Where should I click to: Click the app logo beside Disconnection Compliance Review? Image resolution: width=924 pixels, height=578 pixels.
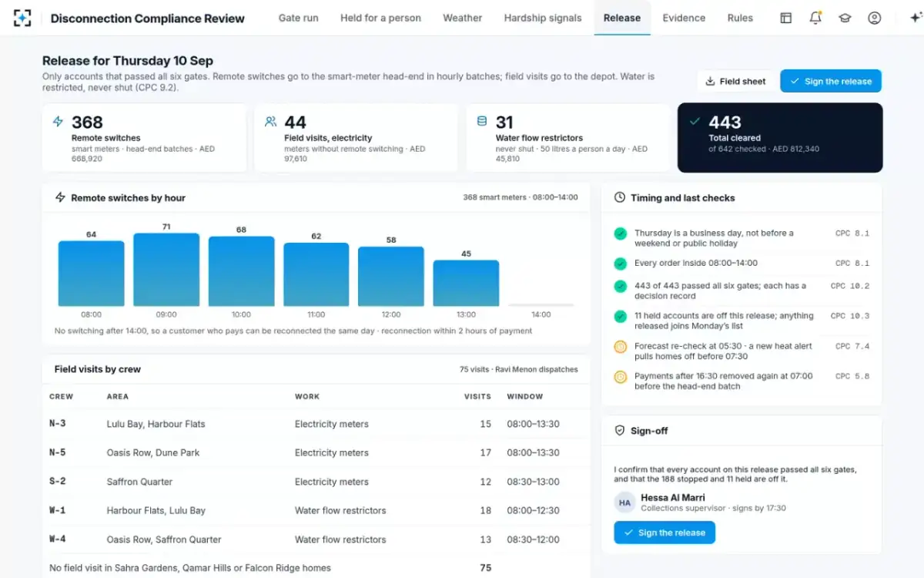[x=22, y=18]
